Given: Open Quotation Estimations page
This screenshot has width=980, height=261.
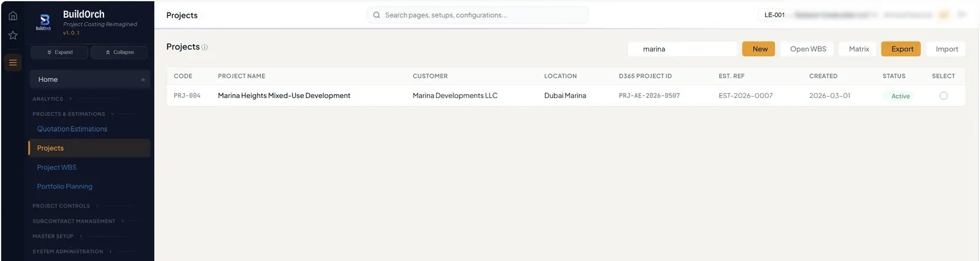Looking at the screenshot, I should coord(72,129).
